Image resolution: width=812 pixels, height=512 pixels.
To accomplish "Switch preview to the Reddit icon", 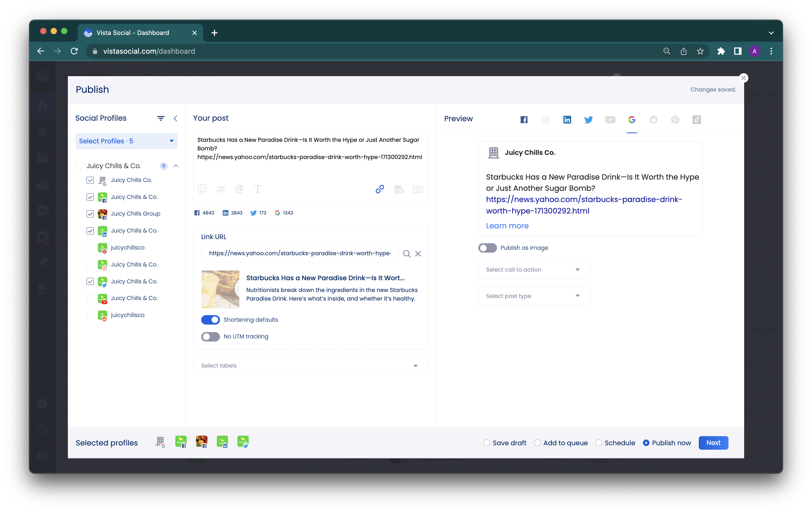I will tap(653, 120).
